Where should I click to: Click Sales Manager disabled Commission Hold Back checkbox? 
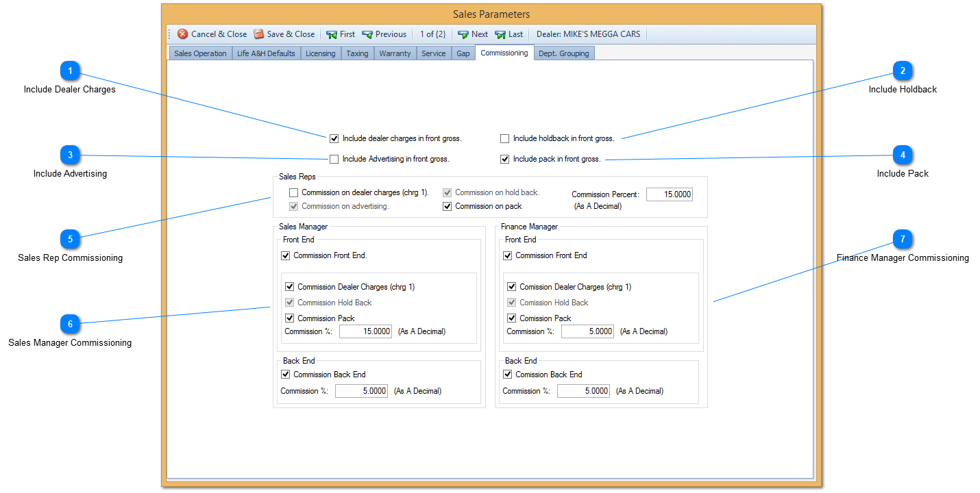(x=290, y=303)
